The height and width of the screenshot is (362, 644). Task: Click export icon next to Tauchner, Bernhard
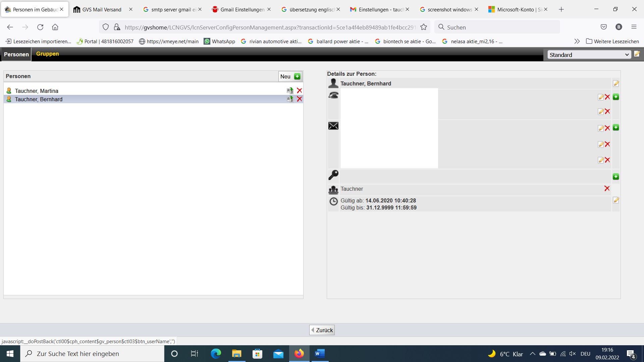(x=290, y=99)
